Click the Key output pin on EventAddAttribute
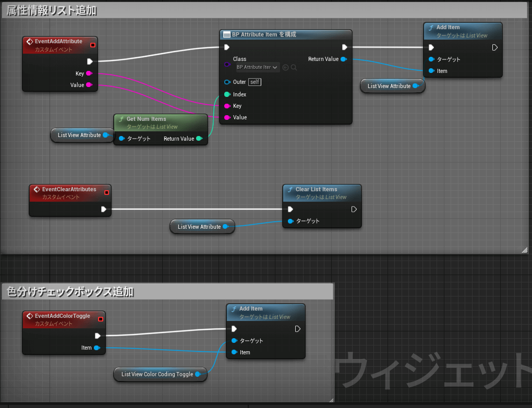 [89, 73]
